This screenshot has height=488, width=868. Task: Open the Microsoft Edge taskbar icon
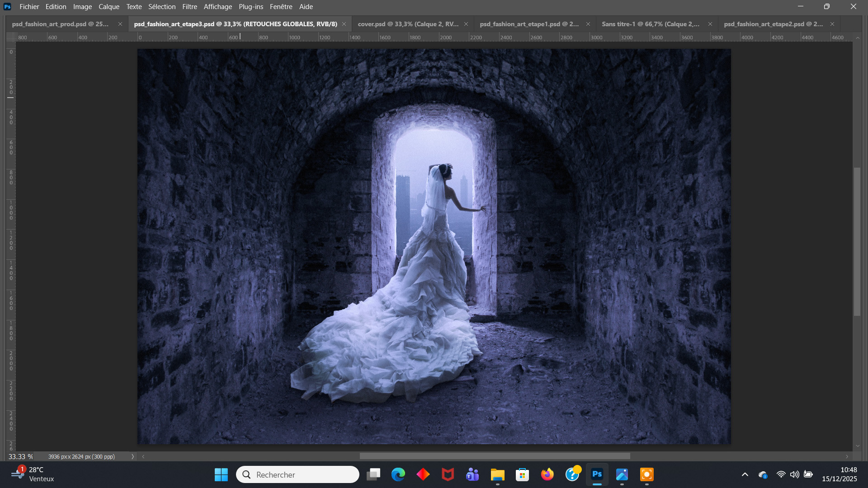coord(398,474)
